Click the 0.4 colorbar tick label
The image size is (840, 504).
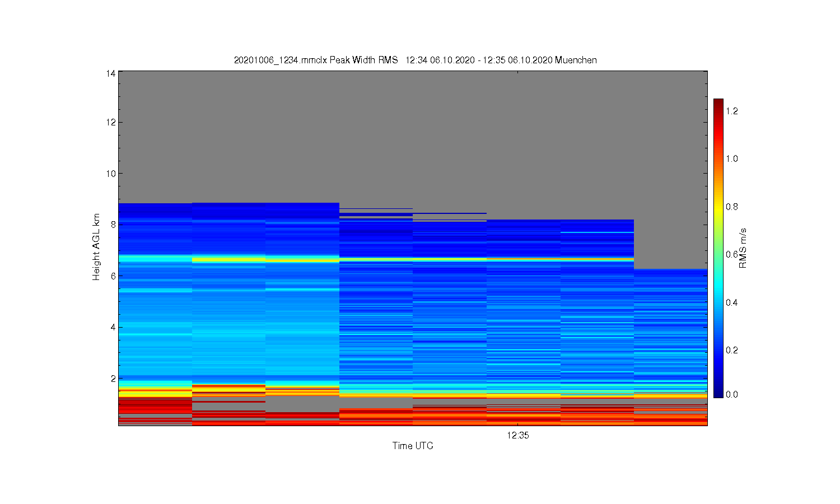732,302
